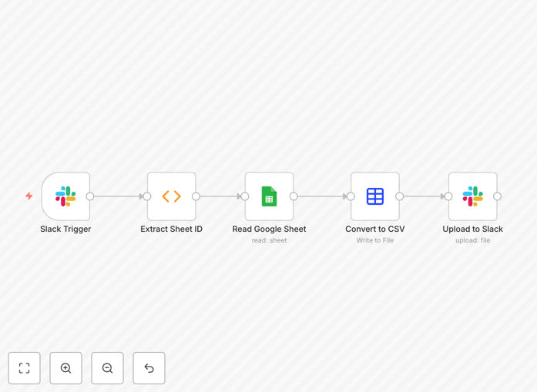Click Slack Trigger output connector
Screen dimensions: 537x392
(90, 196)
